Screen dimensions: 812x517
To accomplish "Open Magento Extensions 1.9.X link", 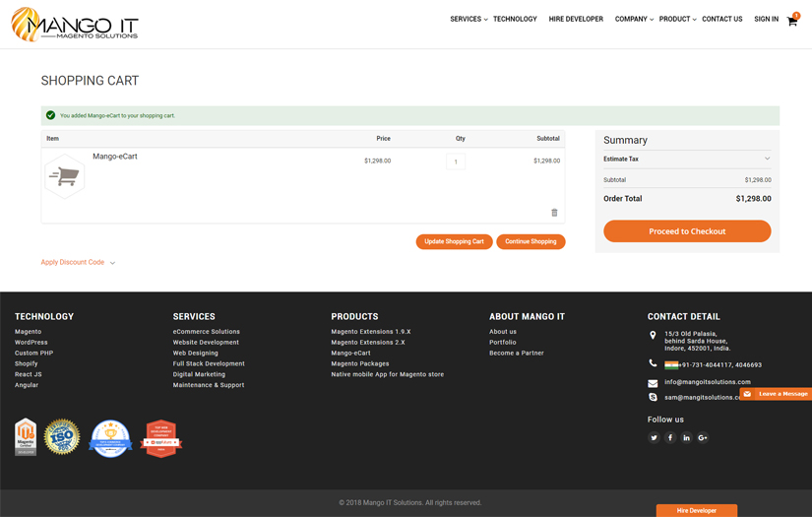I will pos(371,332).
